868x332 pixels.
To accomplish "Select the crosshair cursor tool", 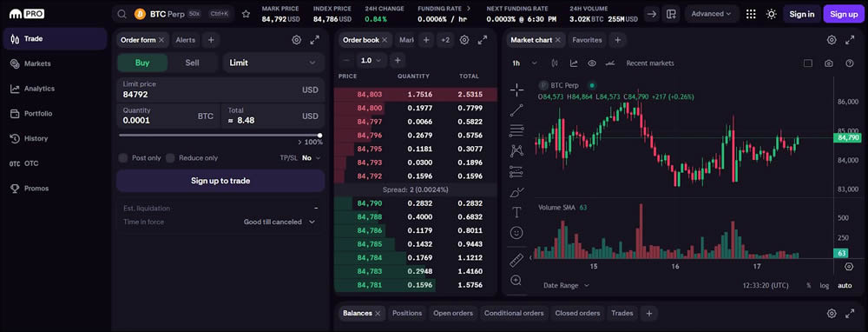I will click(516, 90).
